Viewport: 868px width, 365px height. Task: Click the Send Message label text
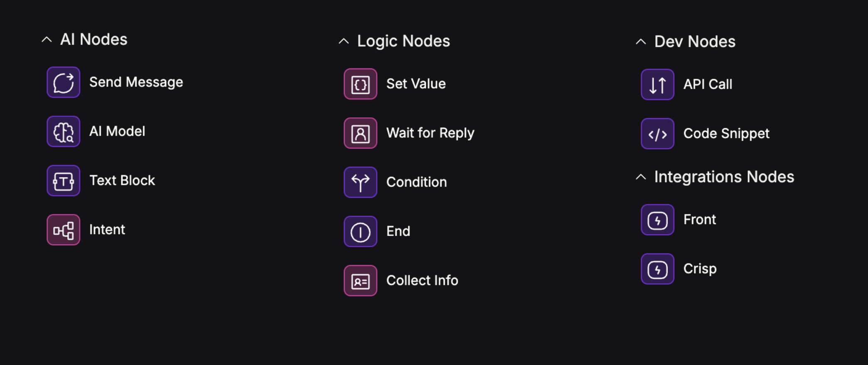136,82
